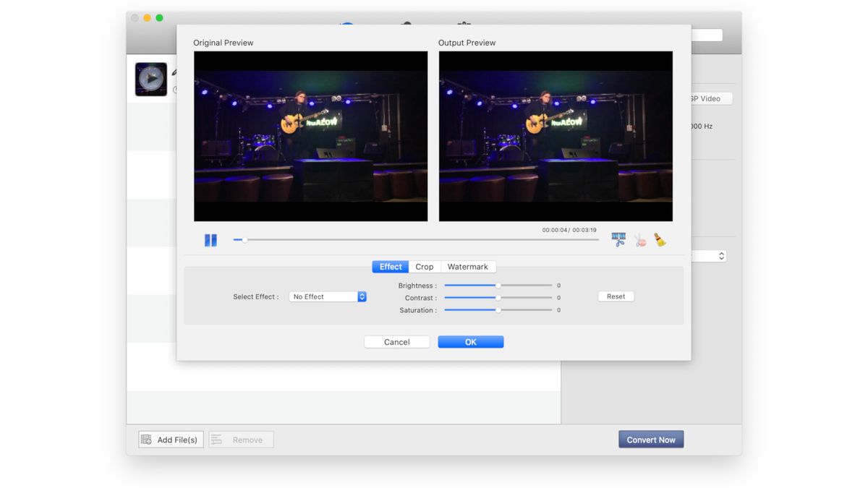The width and height of the screenshot is (868, 488).
Task: Open the Watermark tab
Action: (468, 266)
